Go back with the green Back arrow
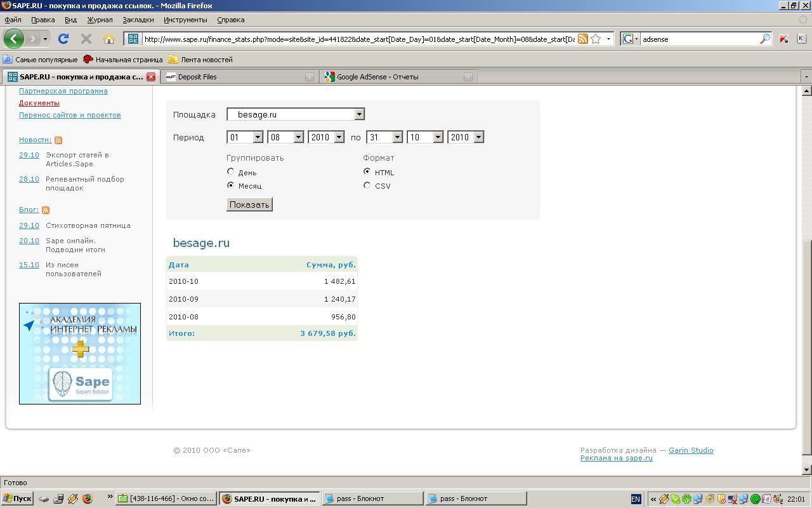The width and height of the screenshot is (812, 508). [14, 39]
